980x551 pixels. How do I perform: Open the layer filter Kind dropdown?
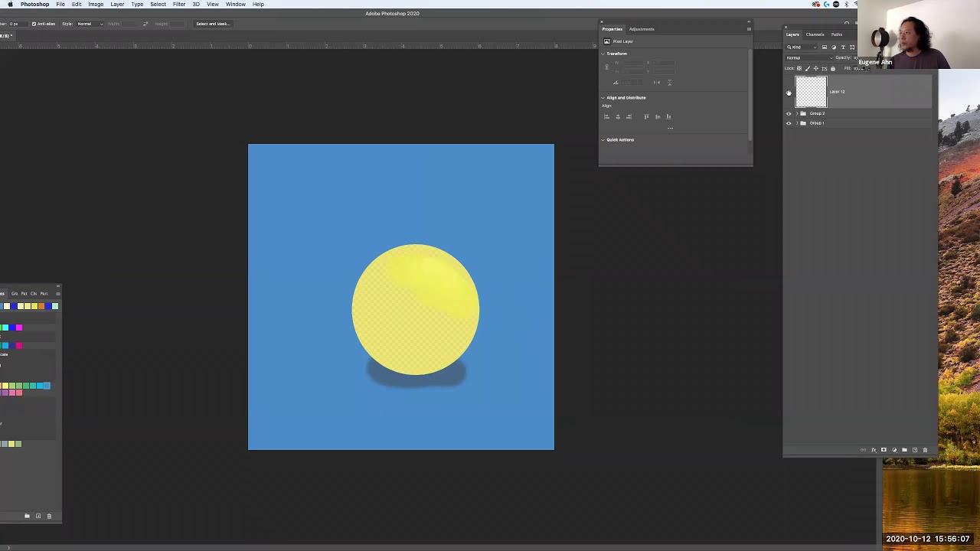(801, 47)
